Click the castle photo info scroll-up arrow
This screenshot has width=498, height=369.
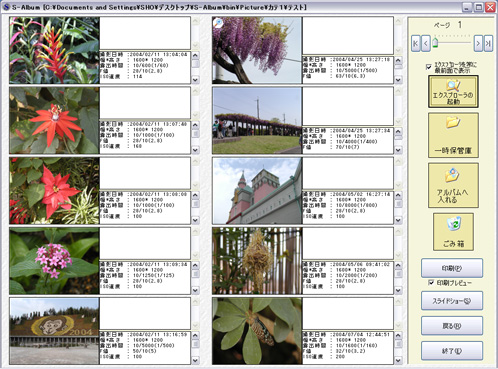pos(398,195)
